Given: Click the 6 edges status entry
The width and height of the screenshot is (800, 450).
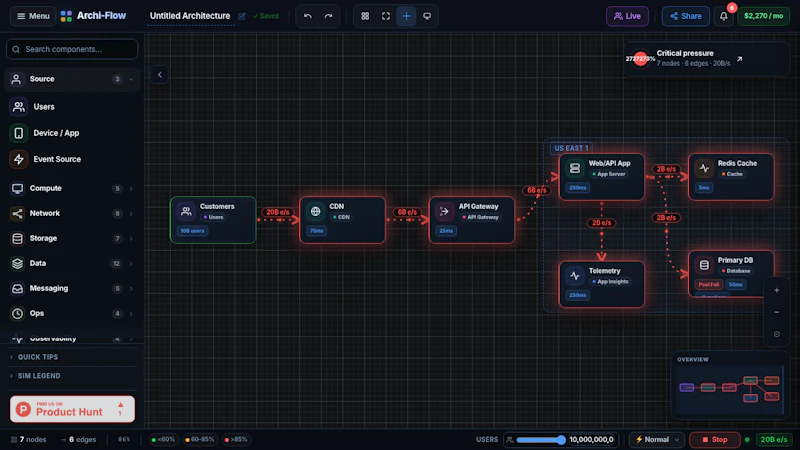Looking at the screenshot, I should [78, 439].
